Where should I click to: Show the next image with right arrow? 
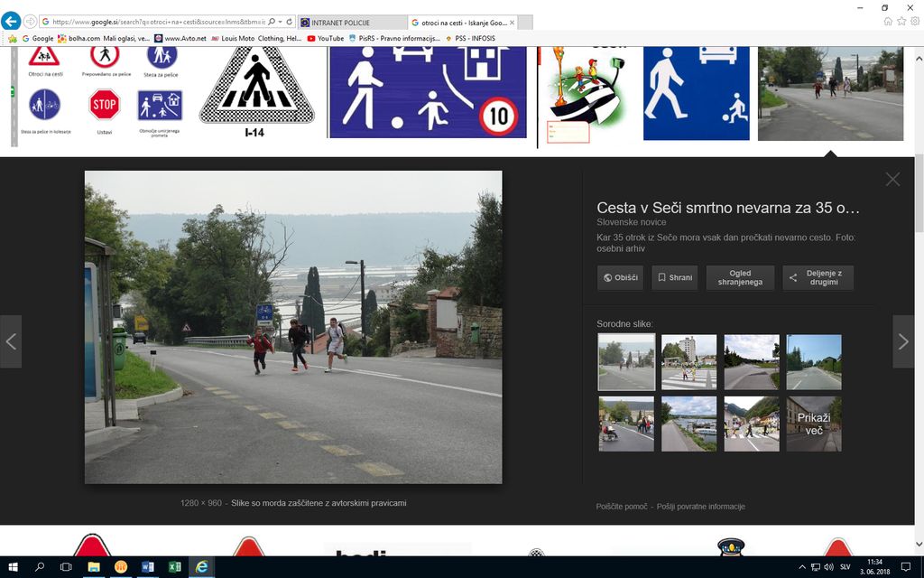click(903, 341)
